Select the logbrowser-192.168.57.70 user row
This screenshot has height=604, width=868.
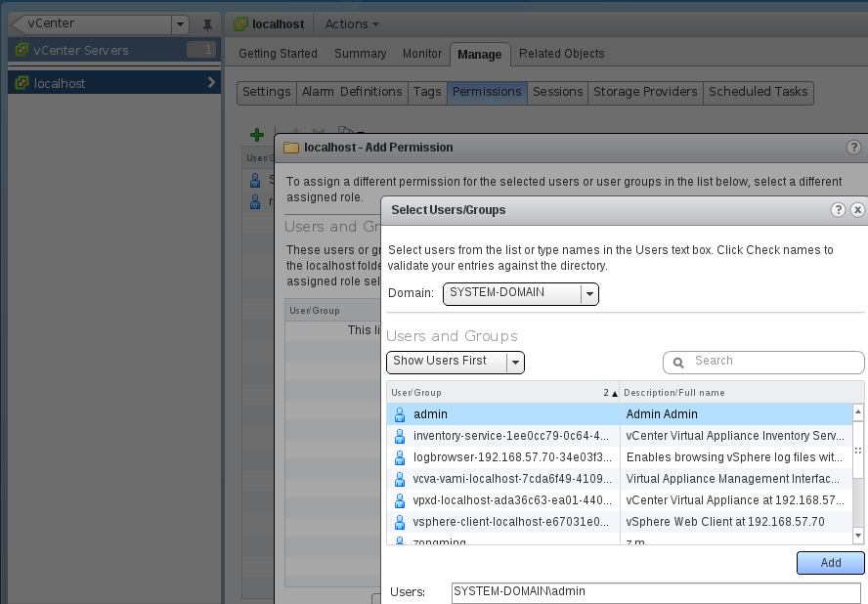pyautogui.click(x=620, y=457)
